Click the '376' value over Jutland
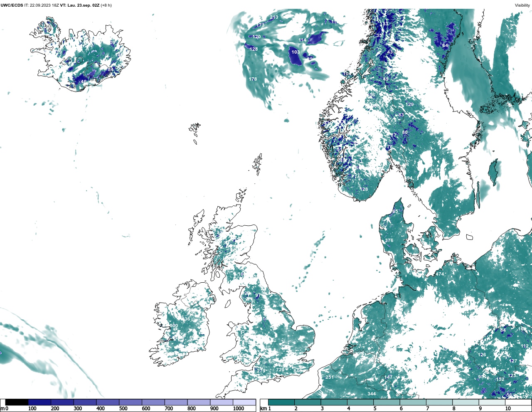The height and width of the screenshot is (412, 532). 389,241
